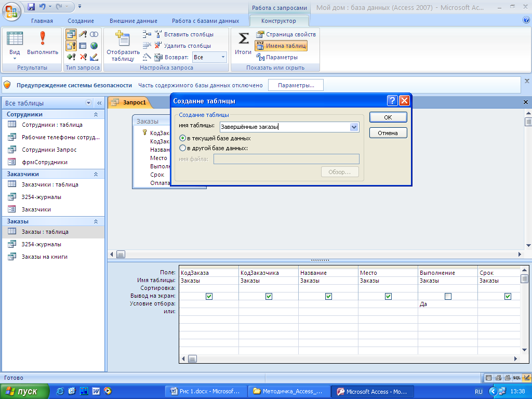Select the Crosstab query type icon
The height and width of the screenshot is (399, 532).
(x=83, y=46)
